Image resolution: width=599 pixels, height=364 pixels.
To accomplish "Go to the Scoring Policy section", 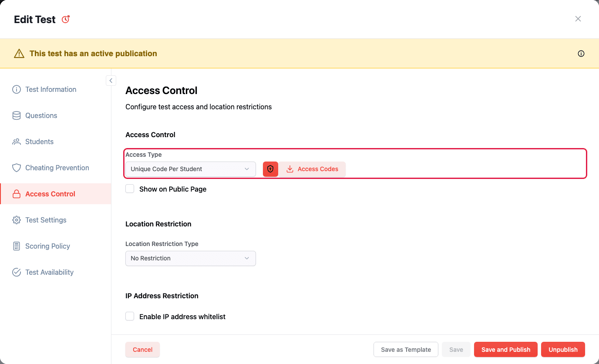I will (x=56, y=246).
